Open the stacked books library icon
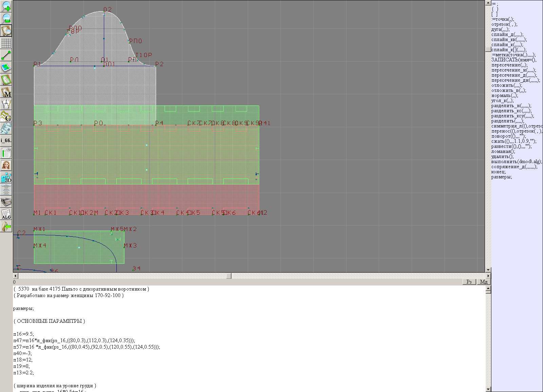 tap(6, 202)
